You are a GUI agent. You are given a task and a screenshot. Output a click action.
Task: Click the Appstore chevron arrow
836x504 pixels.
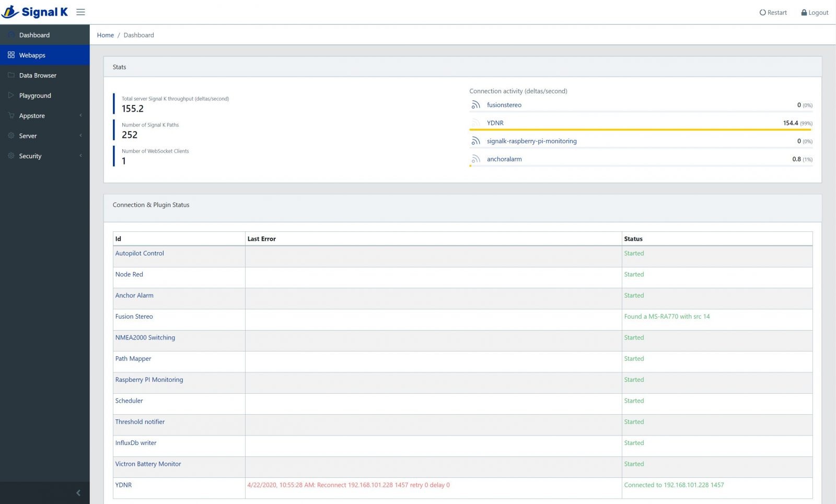point(80,115)
